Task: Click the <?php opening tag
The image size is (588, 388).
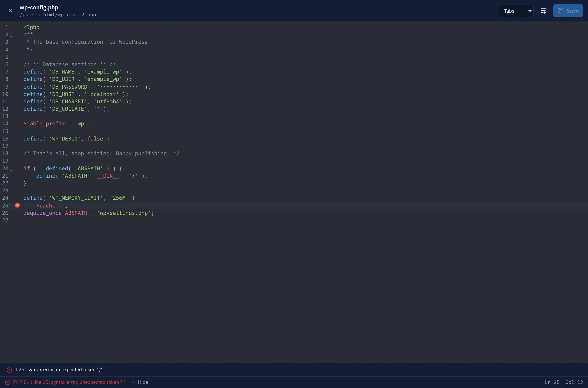Action: point(31,27)
